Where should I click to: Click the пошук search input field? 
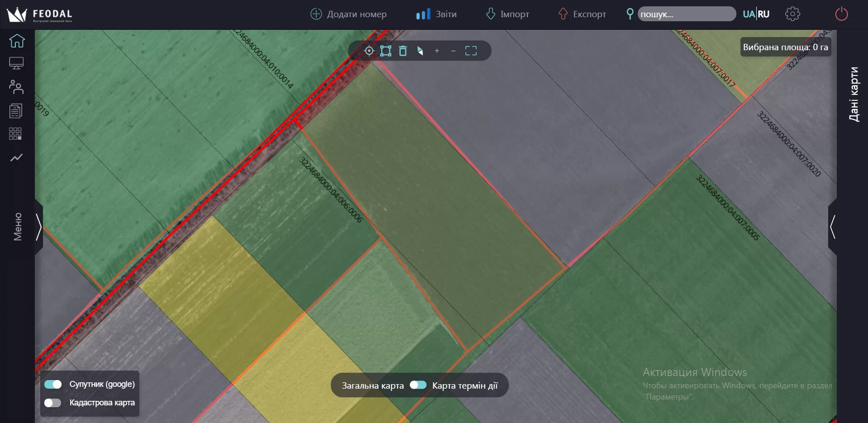point(686,14)
